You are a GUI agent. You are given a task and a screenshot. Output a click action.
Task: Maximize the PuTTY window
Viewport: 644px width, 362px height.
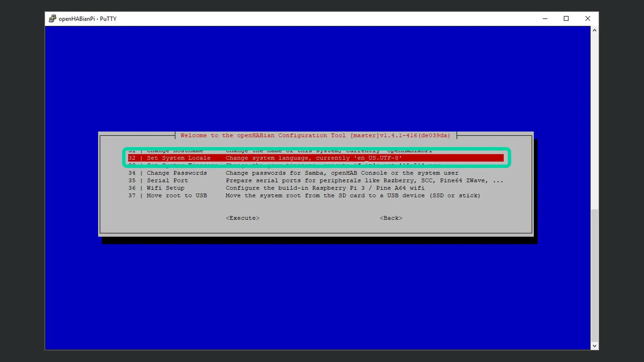[x=566, y=19]
